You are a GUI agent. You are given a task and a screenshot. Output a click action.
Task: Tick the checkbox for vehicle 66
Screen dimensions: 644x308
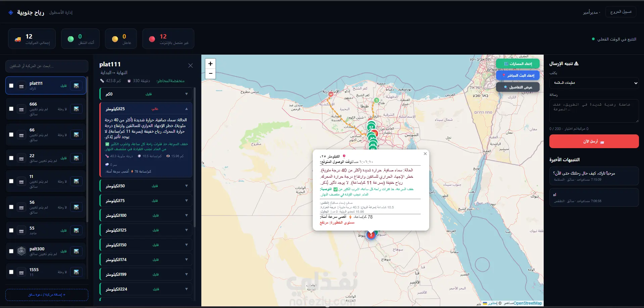coord(11,135)
